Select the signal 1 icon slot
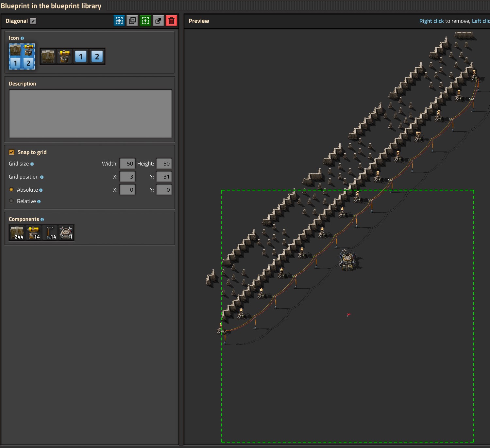Screen dimensions: 490x448 click(x=81, y=56)
